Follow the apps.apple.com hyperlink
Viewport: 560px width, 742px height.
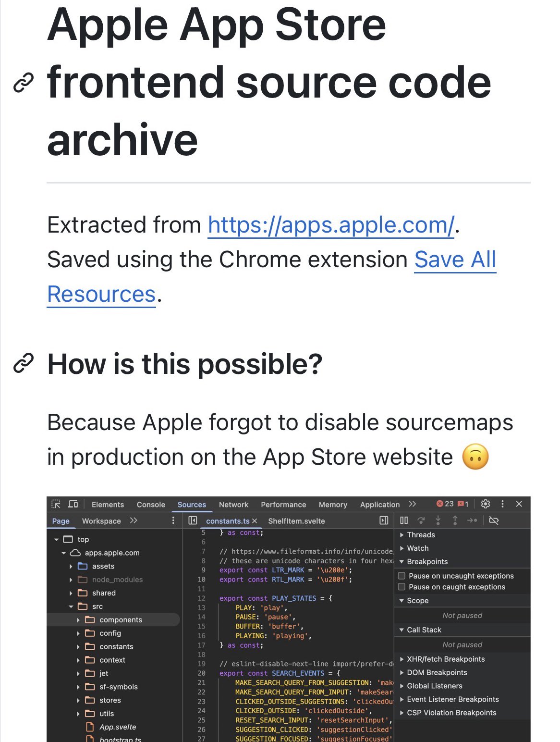click(x=330, y=224)
